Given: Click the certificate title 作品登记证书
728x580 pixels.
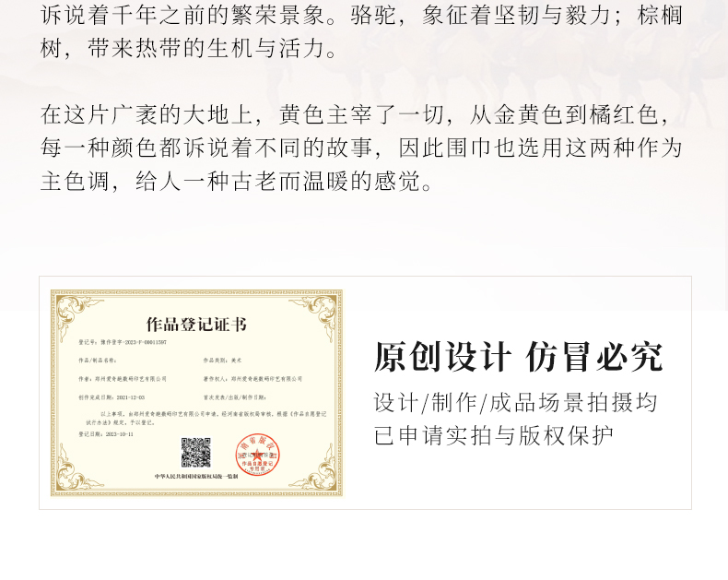Looking at the screenshot, I should coord(196,325).
